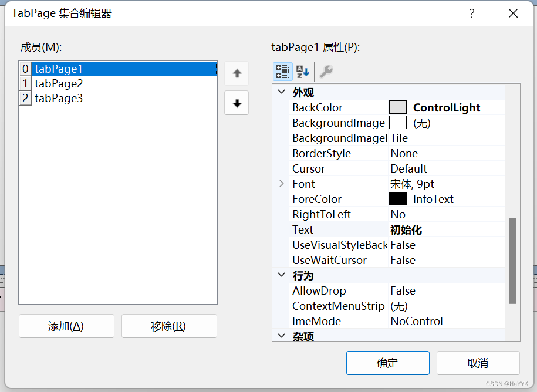Collapse the 外观 category

[x=282, y=92]
